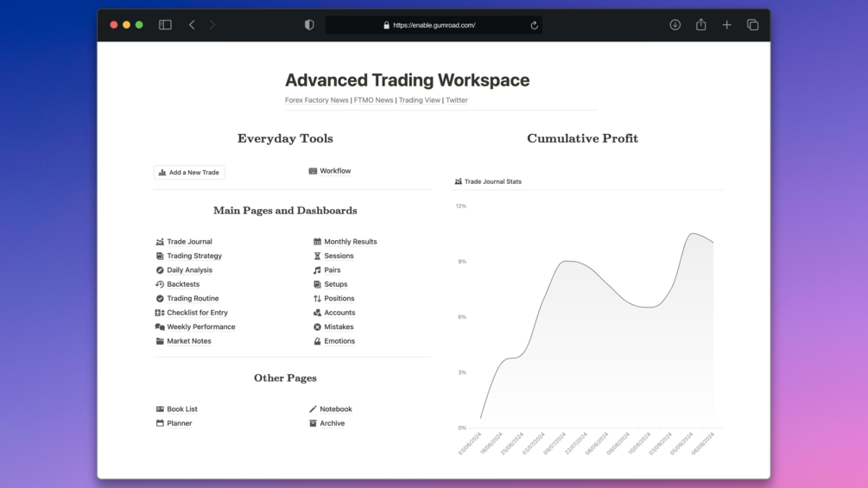Open the downloads icon in toolbar
The height and width of the screenshot is (488, 868).
675,25
